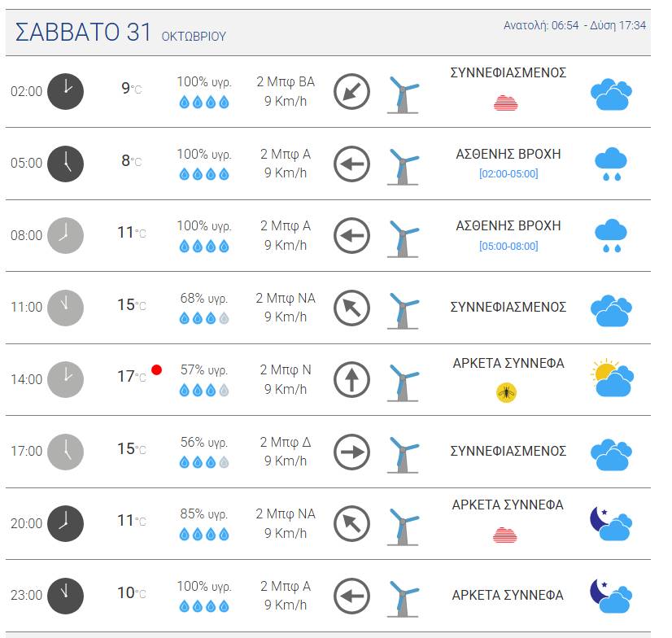Click the ΣΑΒΒΑΤΟ 31 date heading
This screenshot has height=638, width=672.
pyautogui.click(x=83, y=33)
